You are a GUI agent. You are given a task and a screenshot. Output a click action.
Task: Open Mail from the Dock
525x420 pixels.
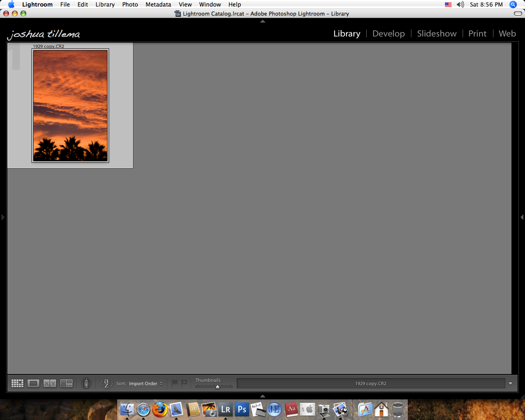click(x=176, y=409)
